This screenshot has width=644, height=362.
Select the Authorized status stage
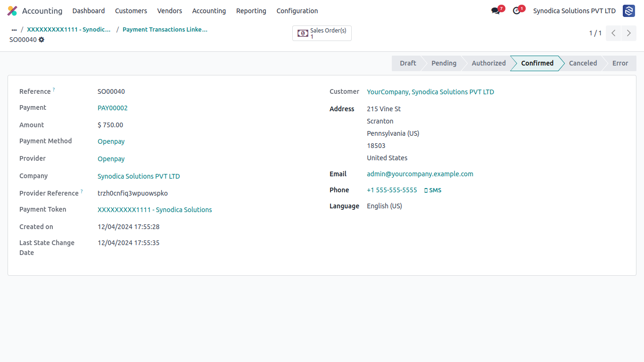click(488, 63)
